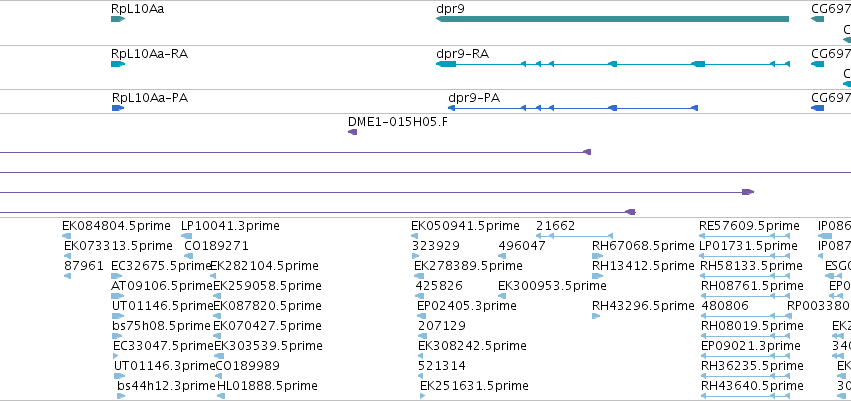The width and height of the screenshot is (851, 401).
Task: Select the AT09106.5prime EST glyph
Action: [x=117, y=296]
